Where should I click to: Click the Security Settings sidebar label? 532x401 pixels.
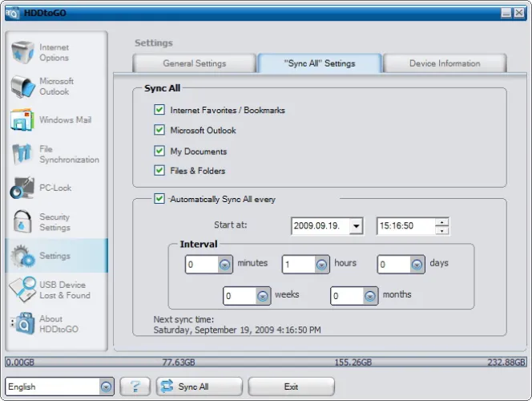[55, 222]
